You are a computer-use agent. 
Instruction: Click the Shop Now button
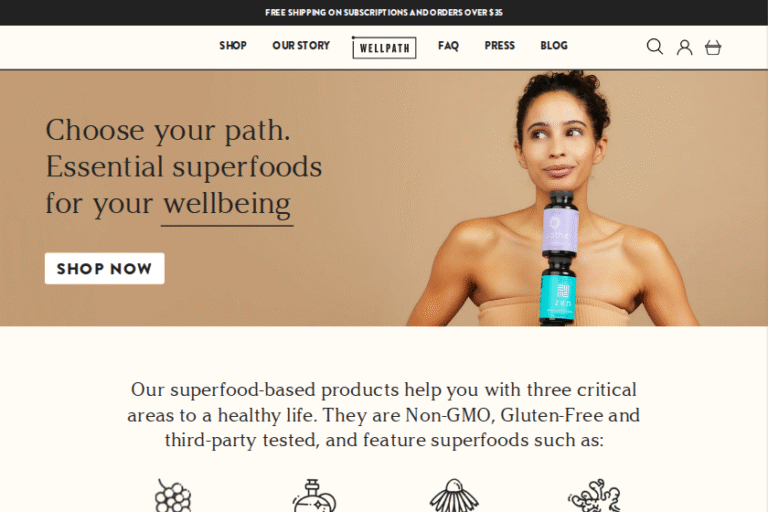(104, 268)
